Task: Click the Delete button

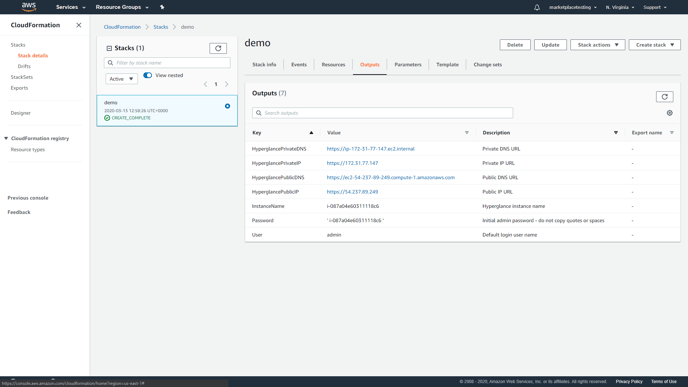Action: [515, 45]
